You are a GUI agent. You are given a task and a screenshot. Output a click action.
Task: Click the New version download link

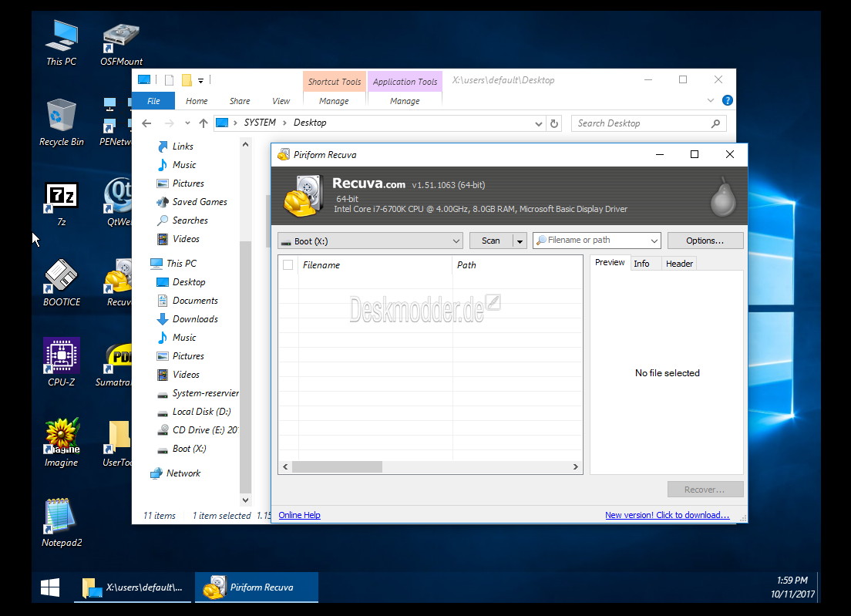coord(667,515)
